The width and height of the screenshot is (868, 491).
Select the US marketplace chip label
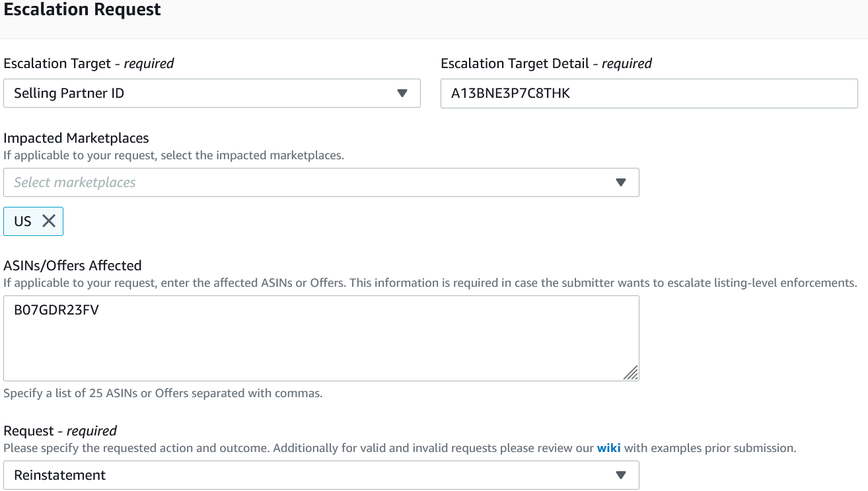coord(22,221)
